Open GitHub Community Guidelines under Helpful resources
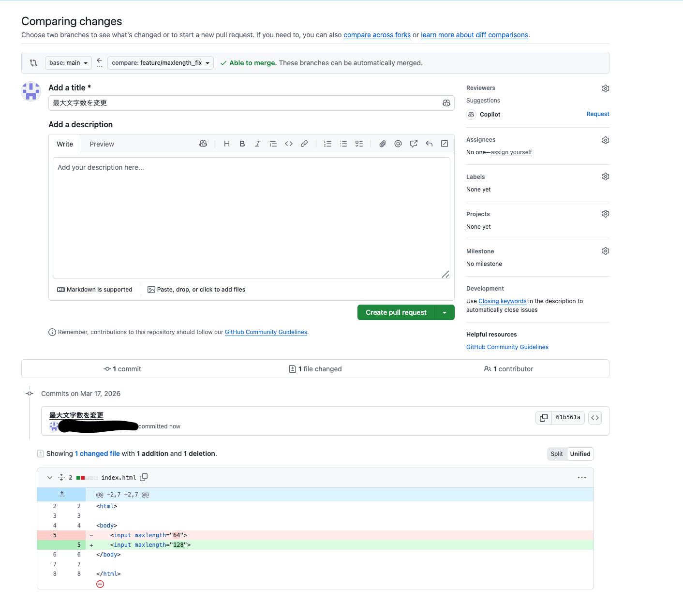This screenshot has height=616, width=683. pyautogui.click(x=507, y=347)
